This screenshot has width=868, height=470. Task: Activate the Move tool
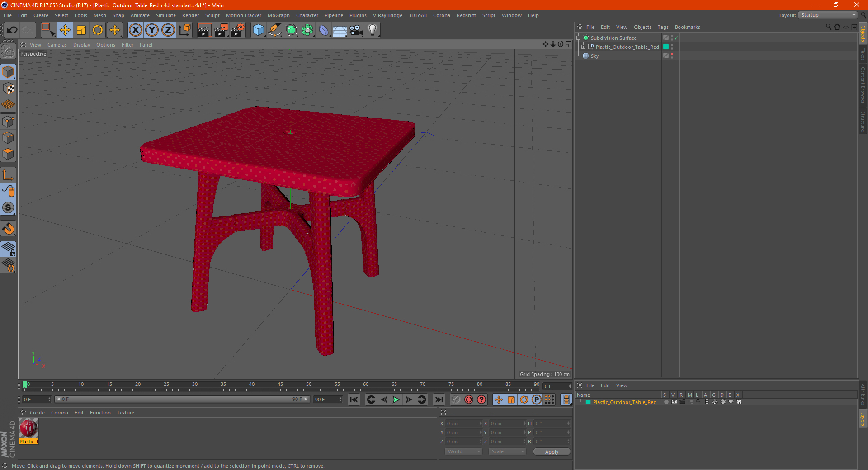click(65, 30)
